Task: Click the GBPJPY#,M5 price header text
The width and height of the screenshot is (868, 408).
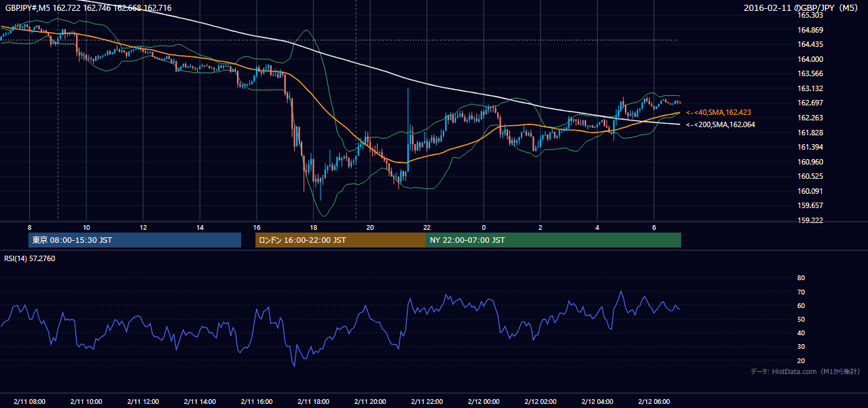Action: point(88,8)
